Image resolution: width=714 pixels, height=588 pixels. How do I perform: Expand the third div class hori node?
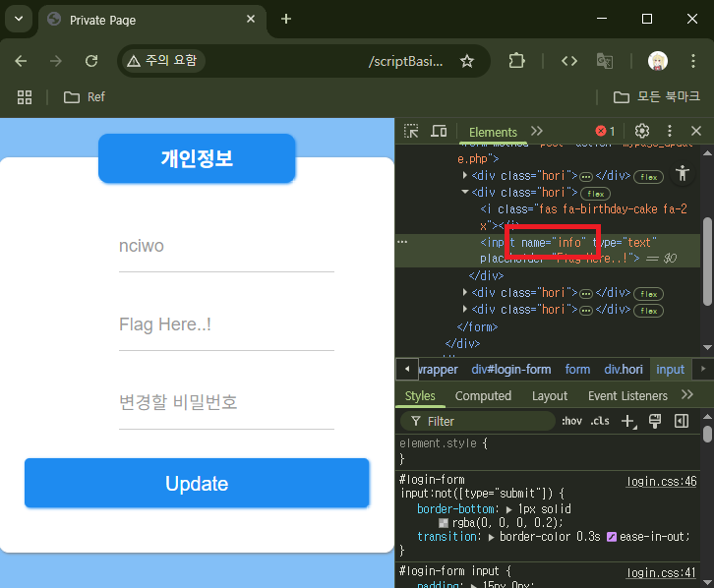(464, 292)
